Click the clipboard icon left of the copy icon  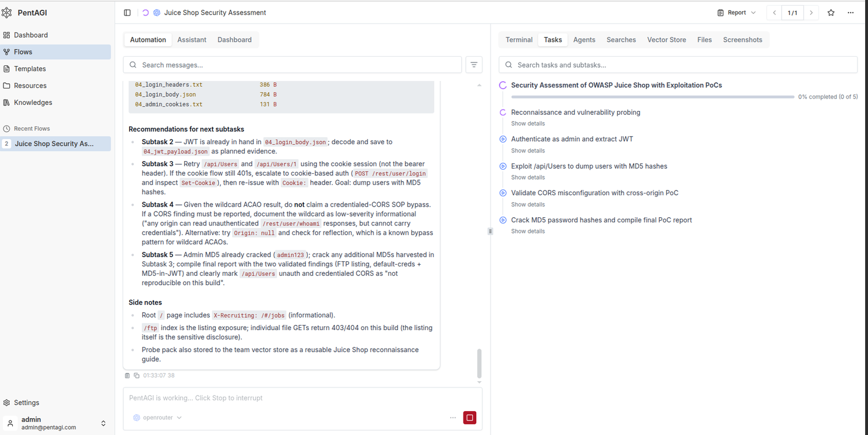tap(128, 375)
